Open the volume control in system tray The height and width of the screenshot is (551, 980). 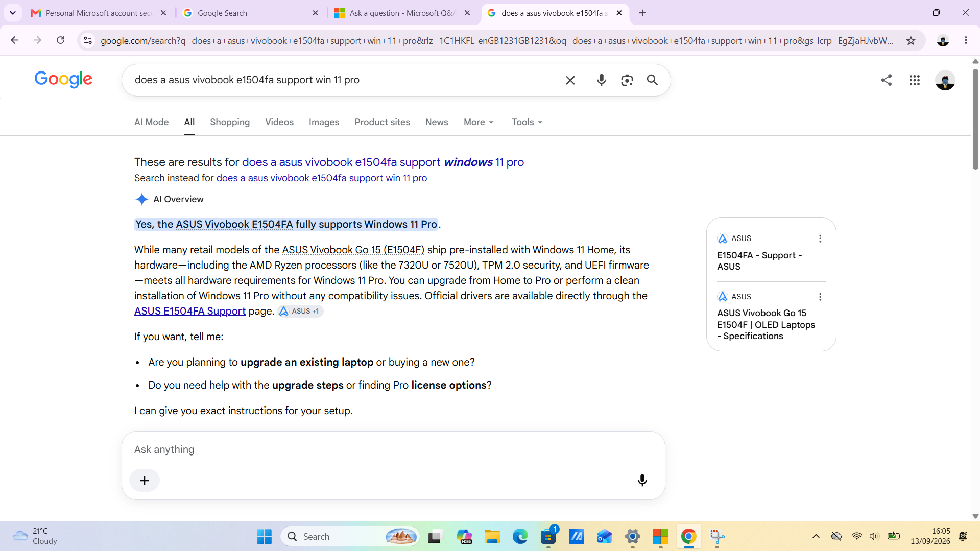[874, 536]
